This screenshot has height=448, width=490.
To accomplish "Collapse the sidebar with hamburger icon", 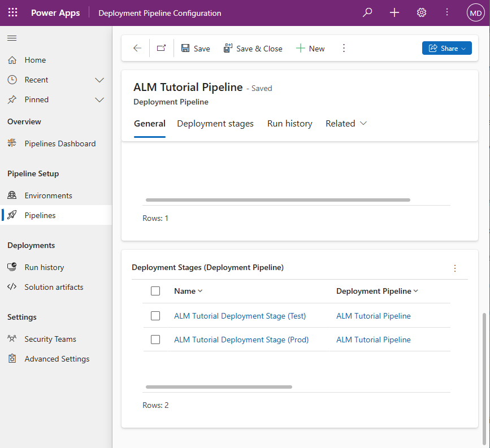I will 12,38.
